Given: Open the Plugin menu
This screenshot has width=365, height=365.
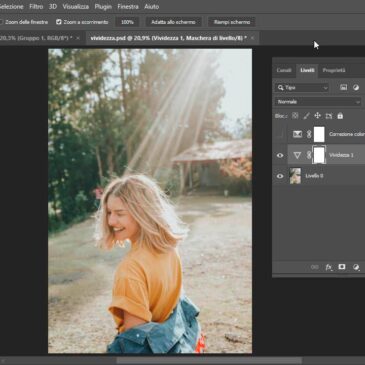Looking at the screenshot, I should tap(103, 7).
